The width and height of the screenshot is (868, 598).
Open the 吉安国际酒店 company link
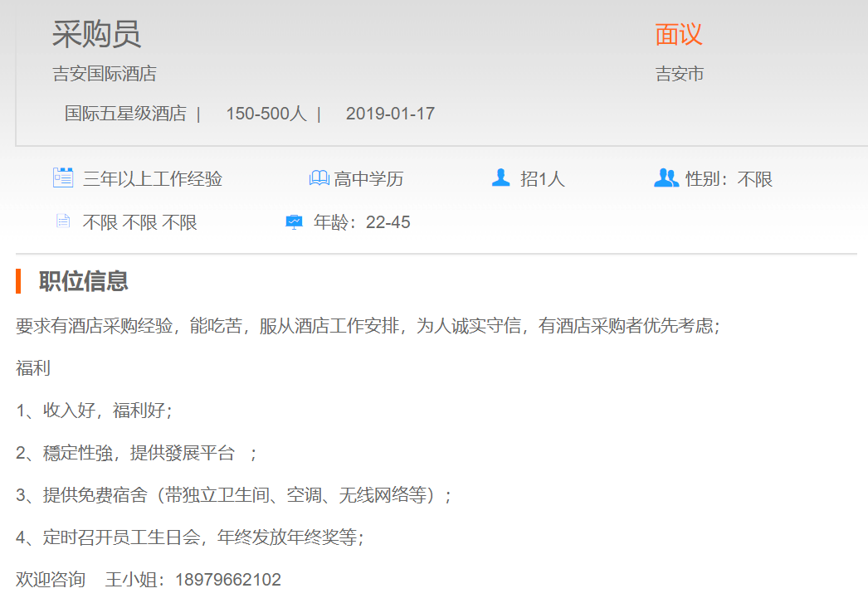(x=105, y=74)
